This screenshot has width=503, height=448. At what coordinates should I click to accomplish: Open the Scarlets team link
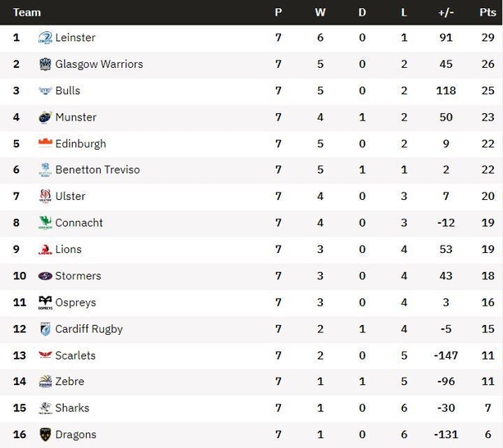(75, 355)
